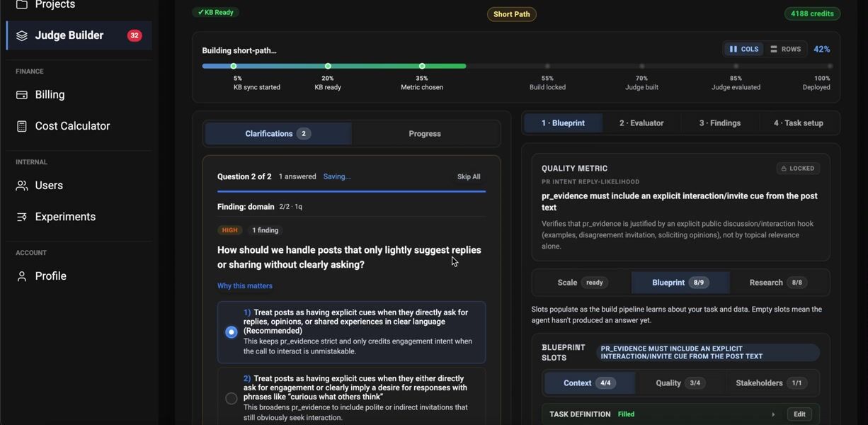The width and height of the screenshot is (868, 425).
Task: Click the Users people icon
Action: [x=22, y=186]
